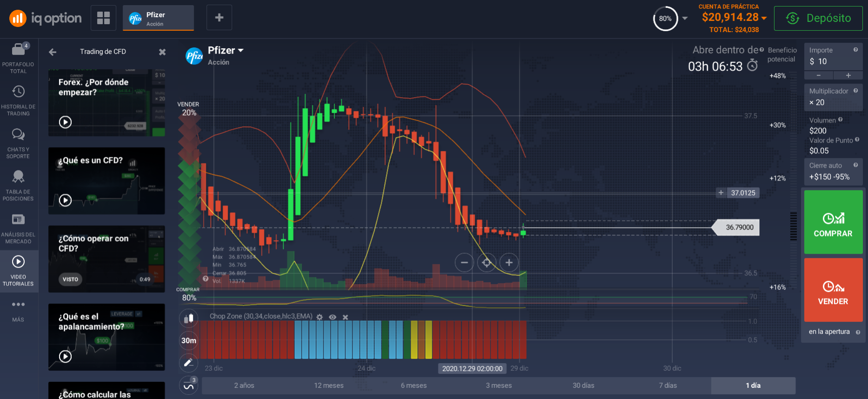Close the Trading de CFD panel

tap(162, 52)
